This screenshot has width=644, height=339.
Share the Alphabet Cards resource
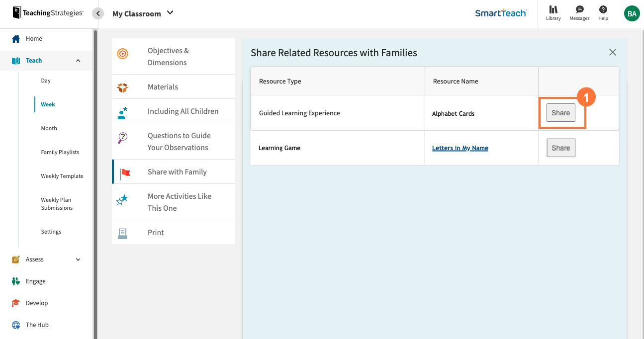560,113
